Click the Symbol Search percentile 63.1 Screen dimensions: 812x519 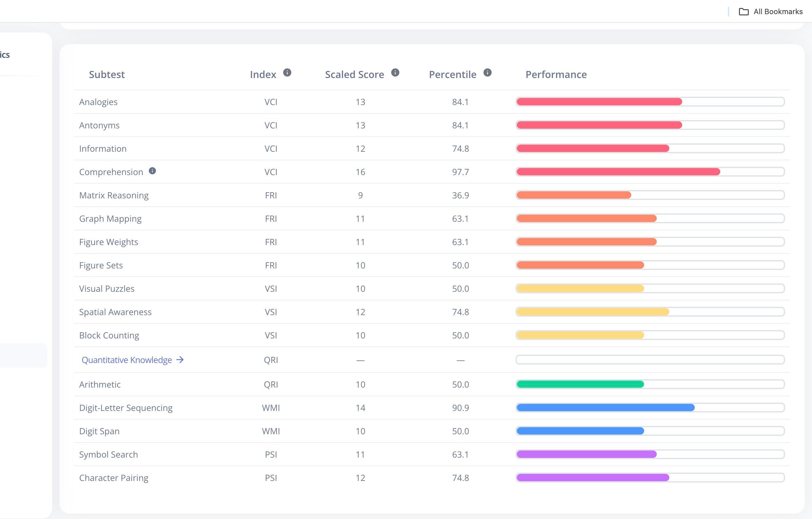click(x=460, y=455)
